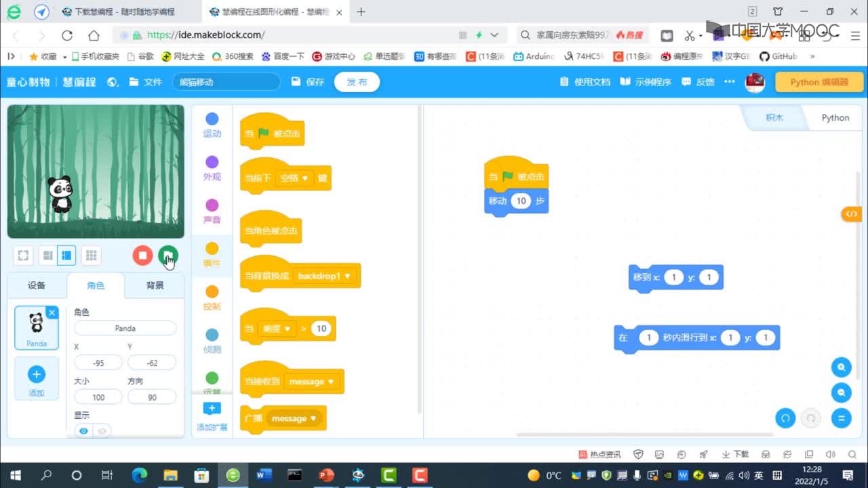
Task: Click the value 10 in workspace 移动 block
Action: (x=521, y=201)
